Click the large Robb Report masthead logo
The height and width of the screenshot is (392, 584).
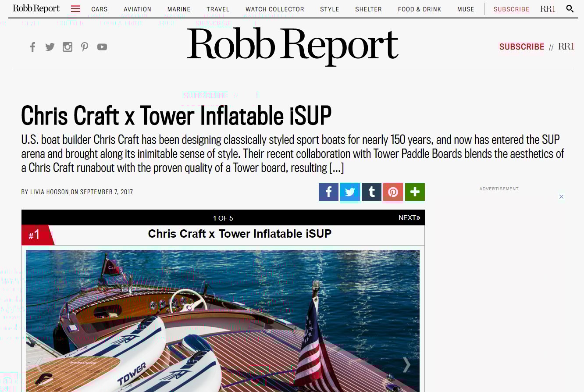293,46
